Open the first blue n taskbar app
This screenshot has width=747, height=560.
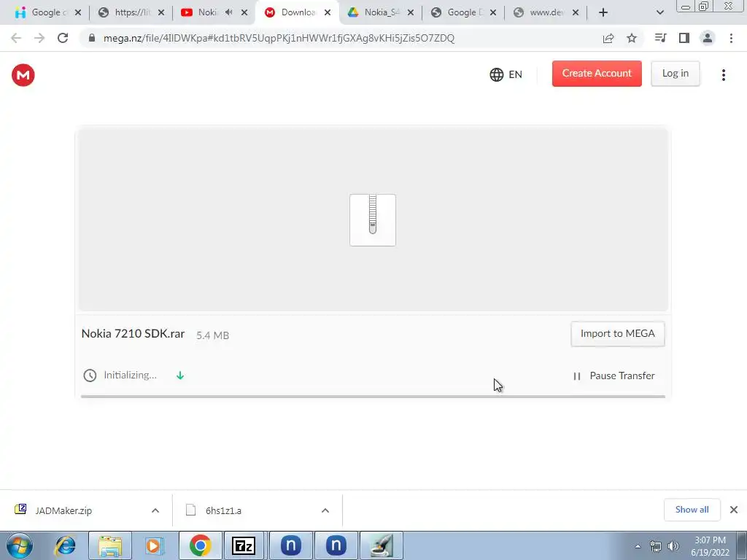(290, 545)
